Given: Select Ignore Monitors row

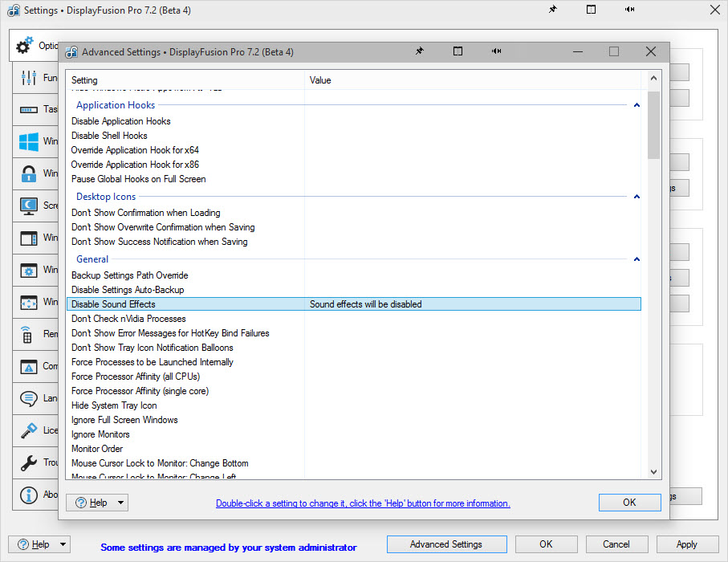Looking at the screenshot, I should coord(354,434).
